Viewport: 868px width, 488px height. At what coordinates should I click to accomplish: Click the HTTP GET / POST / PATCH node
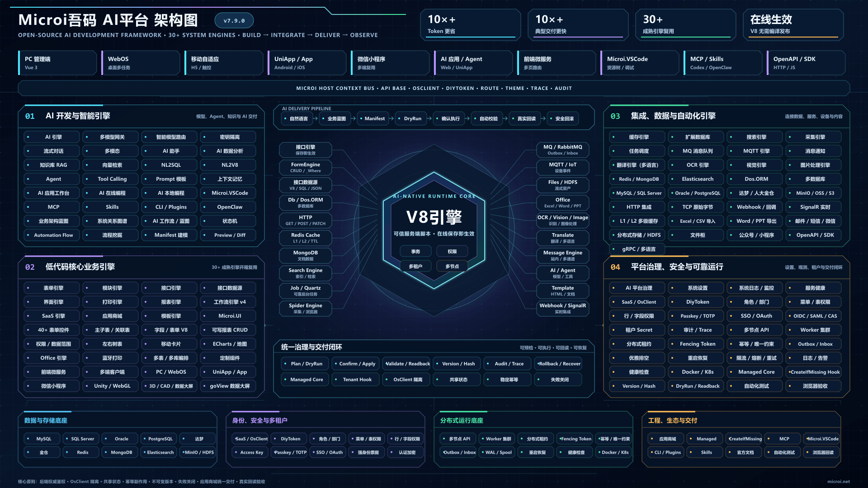tap(306, 221)
